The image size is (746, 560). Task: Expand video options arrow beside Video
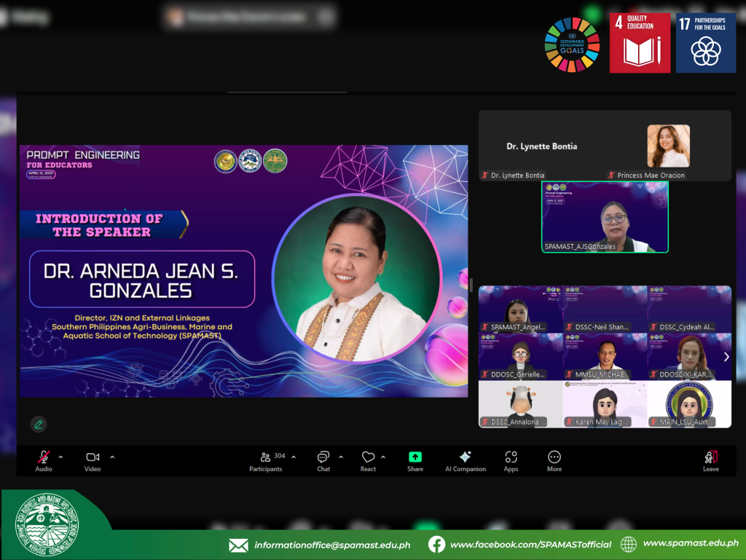coord(112,457)
